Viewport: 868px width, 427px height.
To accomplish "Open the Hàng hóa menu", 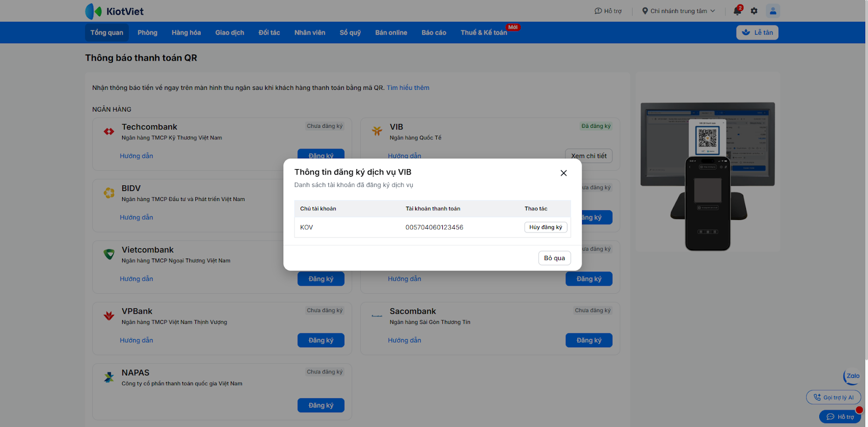I will point(186,33).
